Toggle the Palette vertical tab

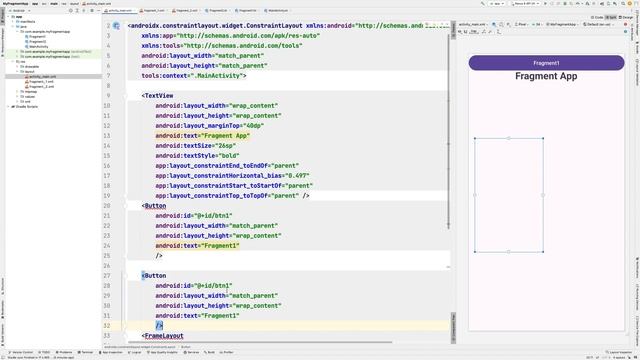tap(453, 29)
